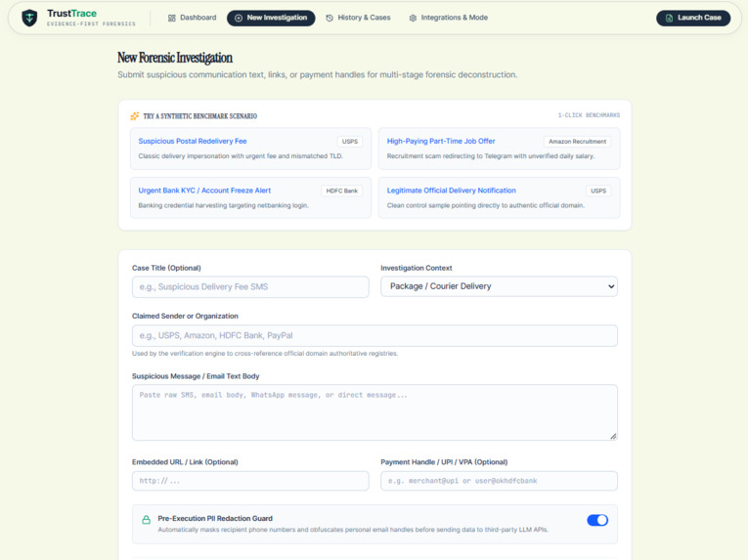
Task: Click the 'Evidence-First Forensics' tagline
Action: tap(91, 23)
